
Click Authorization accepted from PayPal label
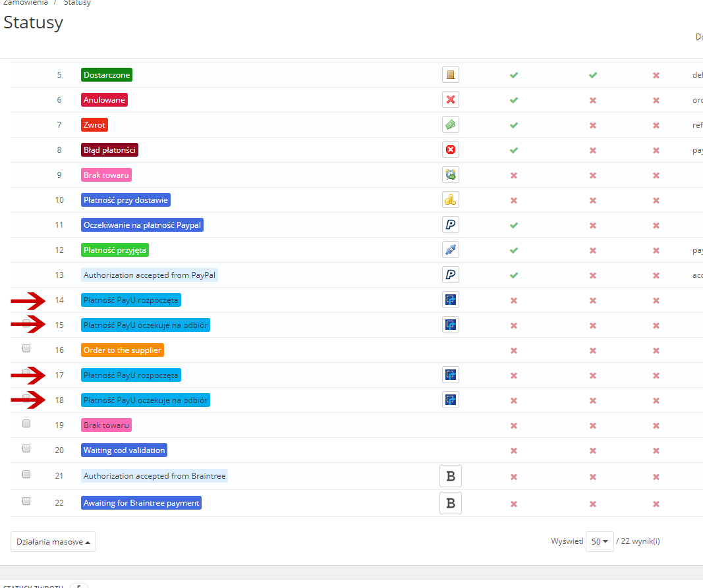[x=150, y=275]
